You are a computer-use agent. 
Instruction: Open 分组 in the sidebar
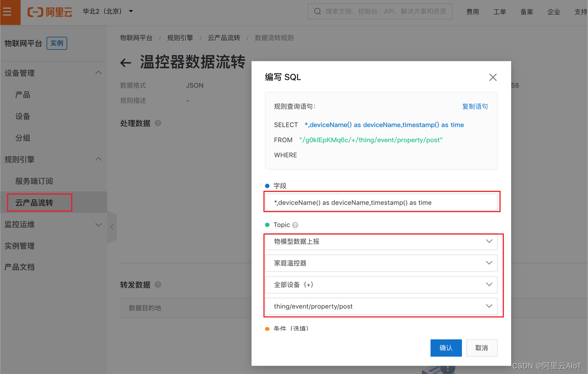[x=23, y=138]
